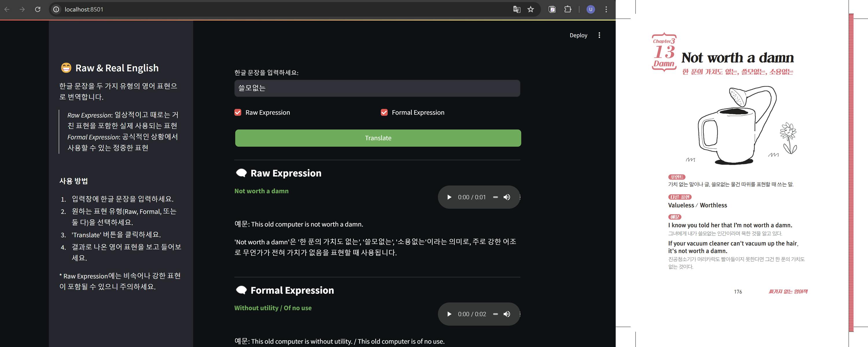Click the Korean sentence input field
The height and width of the screenshot is (347, 868).
tap(377, 88)
